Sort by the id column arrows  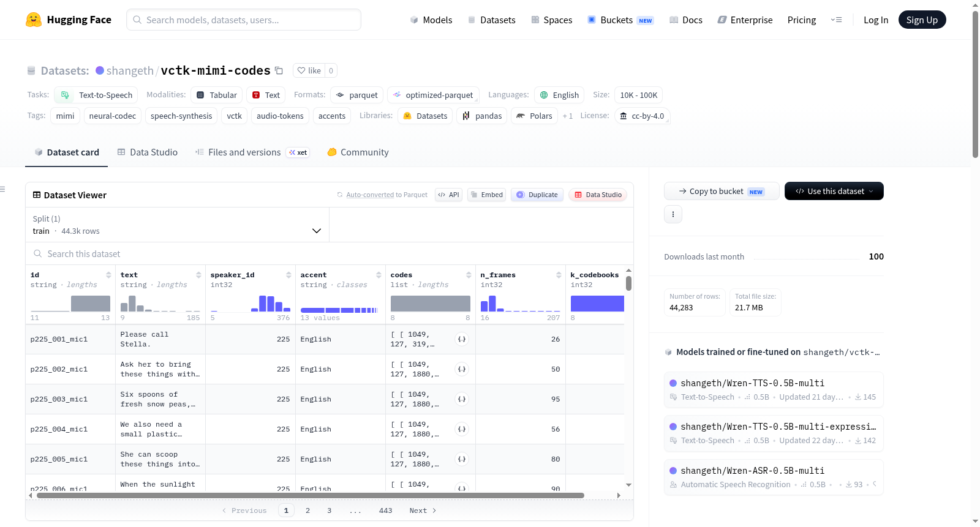pyautogui.click(x=108, y=275)
